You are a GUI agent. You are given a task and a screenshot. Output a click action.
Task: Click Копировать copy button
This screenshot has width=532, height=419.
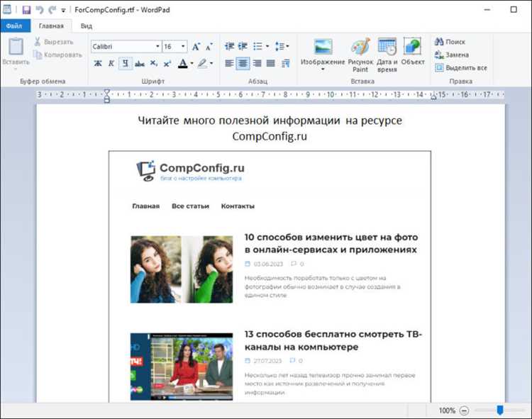pyautogui.click(x=58, y=55)
